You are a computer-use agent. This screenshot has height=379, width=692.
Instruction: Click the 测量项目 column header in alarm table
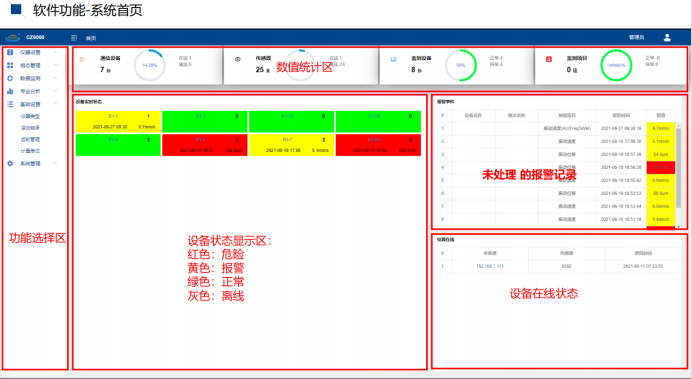pos(567,115)
